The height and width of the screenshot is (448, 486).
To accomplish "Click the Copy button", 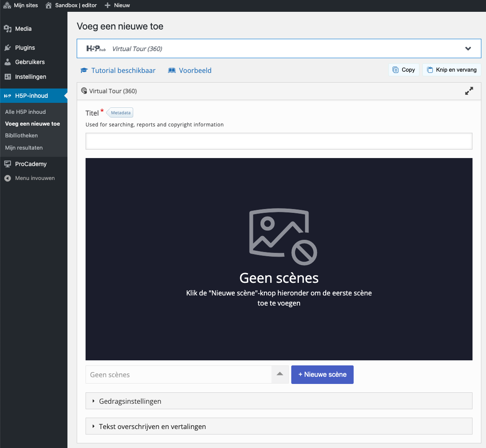I will pos(404,70).
